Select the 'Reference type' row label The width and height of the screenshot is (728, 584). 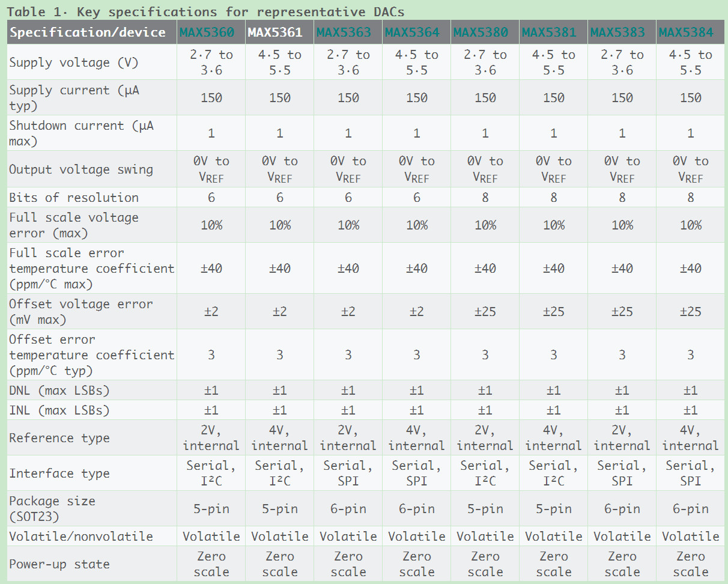point(59,438)
